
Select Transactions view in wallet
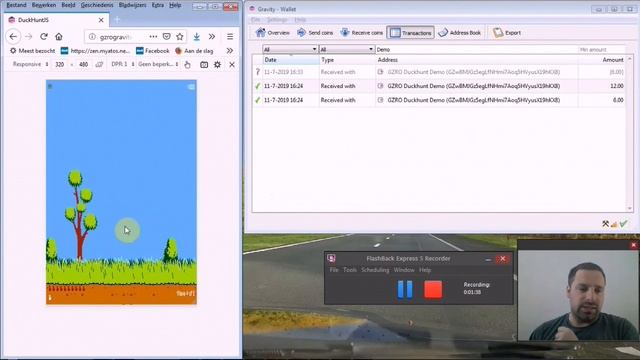click(410, 33)
